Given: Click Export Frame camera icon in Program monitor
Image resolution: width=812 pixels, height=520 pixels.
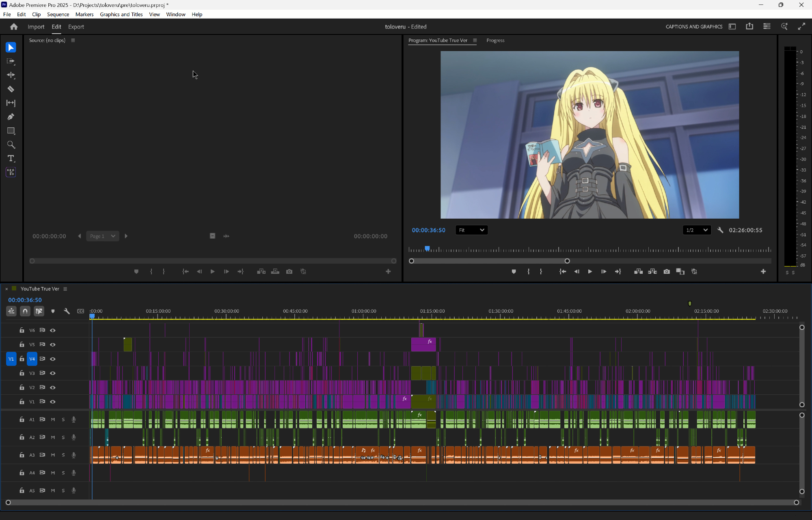Looking at the screenshot, I should (667, 271).
